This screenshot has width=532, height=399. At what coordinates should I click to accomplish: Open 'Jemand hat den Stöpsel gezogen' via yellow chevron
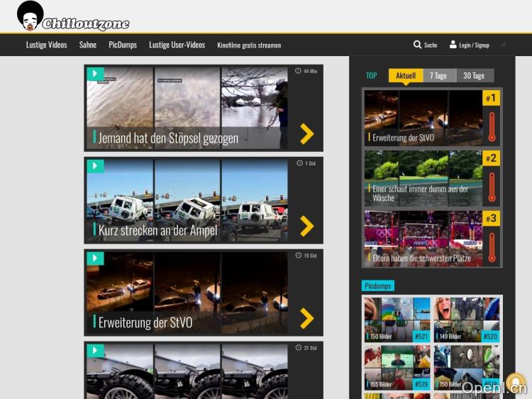[306, 133]
